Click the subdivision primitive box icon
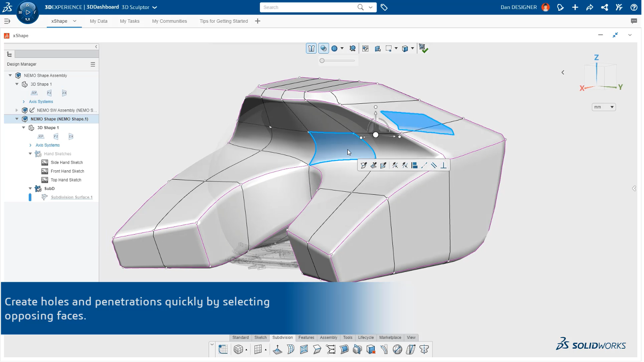The height and width of the screenshot is (362, 644). 238,350
